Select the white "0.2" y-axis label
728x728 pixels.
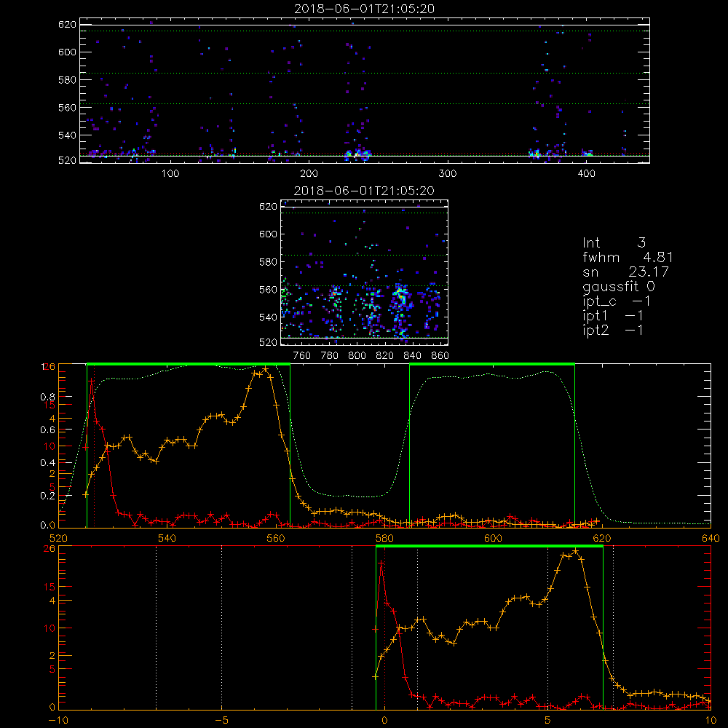coord(48,495)
